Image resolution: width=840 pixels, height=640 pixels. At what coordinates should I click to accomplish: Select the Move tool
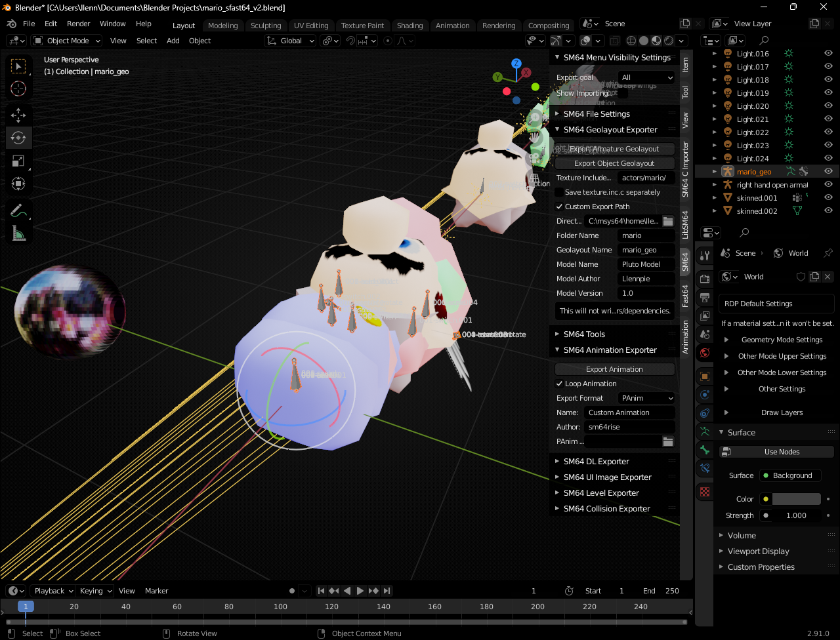point(18,116)
